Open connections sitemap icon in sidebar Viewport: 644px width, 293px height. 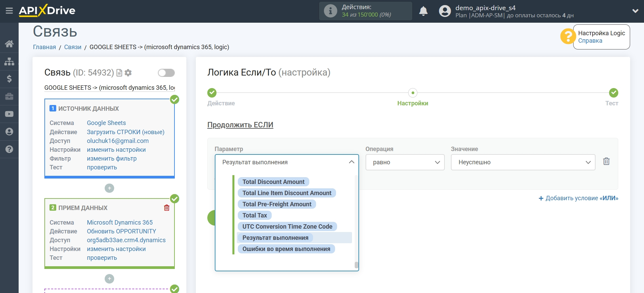pos(9,61)
